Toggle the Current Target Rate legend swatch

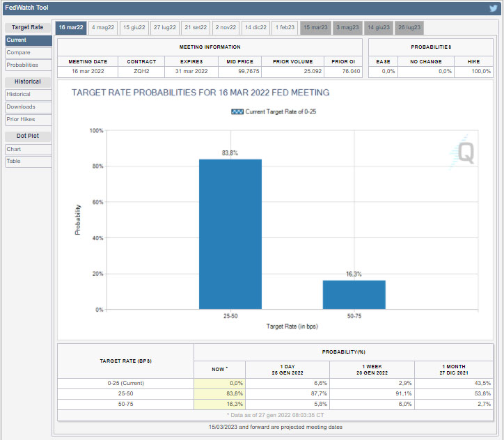(237, 111)
